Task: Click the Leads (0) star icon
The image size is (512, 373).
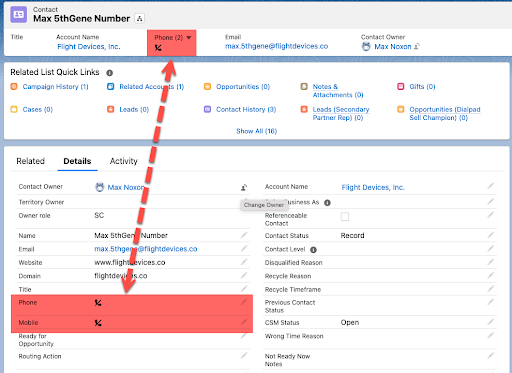Action: pos(110,109)
